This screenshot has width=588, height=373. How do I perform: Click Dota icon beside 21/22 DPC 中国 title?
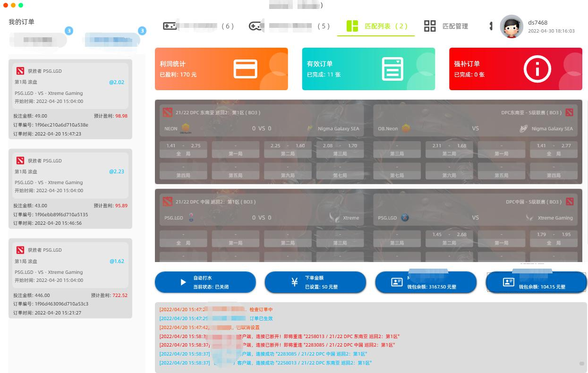[168, 202]
